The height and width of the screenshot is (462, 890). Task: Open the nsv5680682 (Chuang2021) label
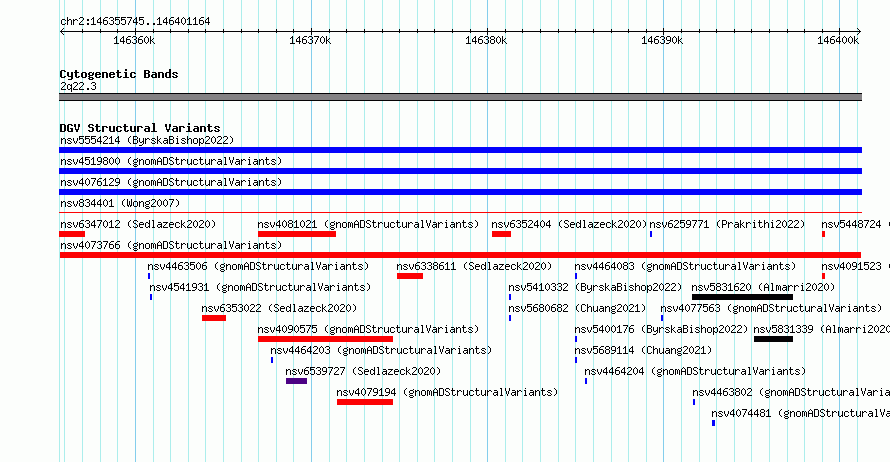tap(577, 308)
